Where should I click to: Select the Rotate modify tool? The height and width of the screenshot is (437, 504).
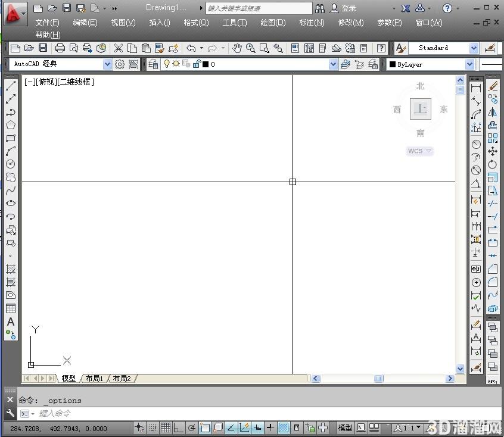coord(493,164)
